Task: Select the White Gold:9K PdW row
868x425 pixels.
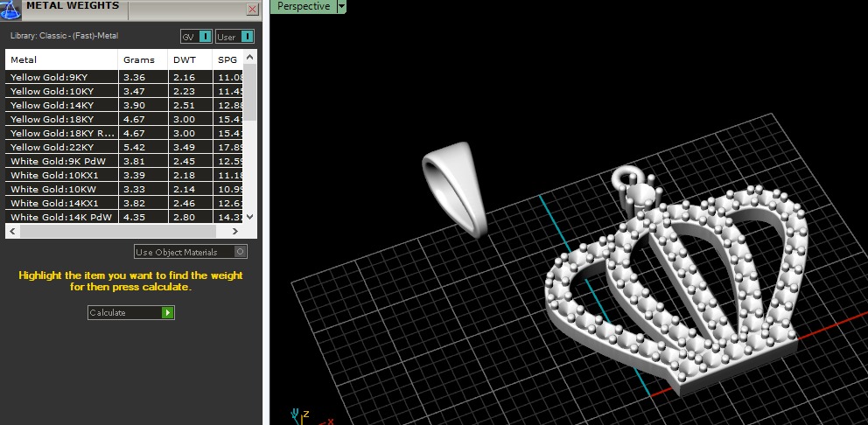Action: pyautogui.click(x=124, y=161)
